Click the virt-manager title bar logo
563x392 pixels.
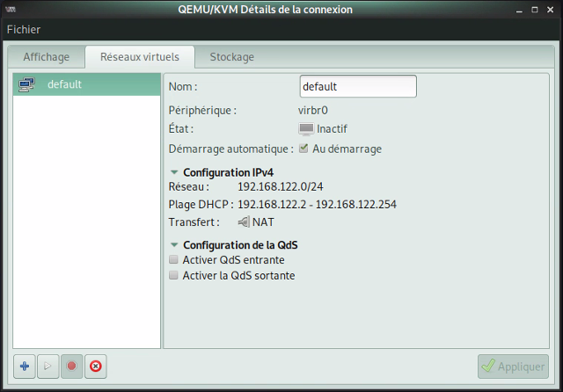pyautogui.click(x=11, y=10)
